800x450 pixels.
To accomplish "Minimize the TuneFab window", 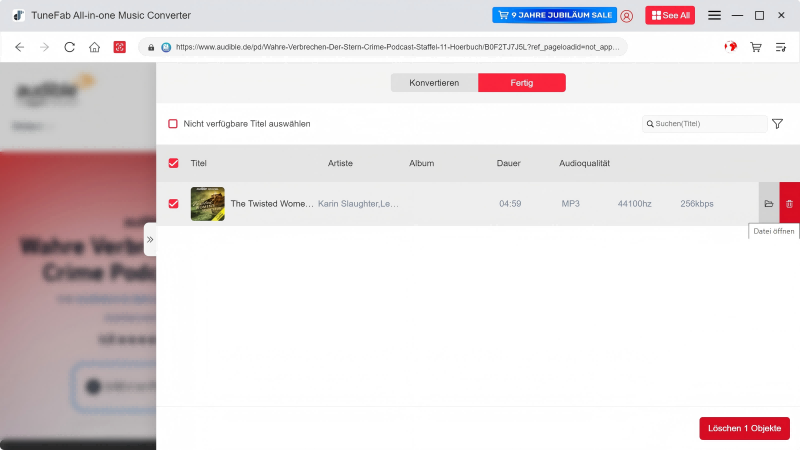I will (x=737, y=15).
